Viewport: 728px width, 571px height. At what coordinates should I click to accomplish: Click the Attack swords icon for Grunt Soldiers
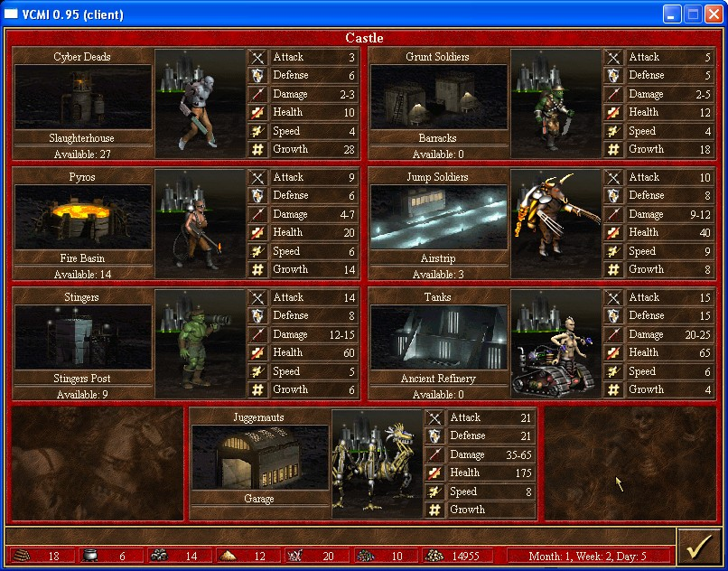[613, 58]
